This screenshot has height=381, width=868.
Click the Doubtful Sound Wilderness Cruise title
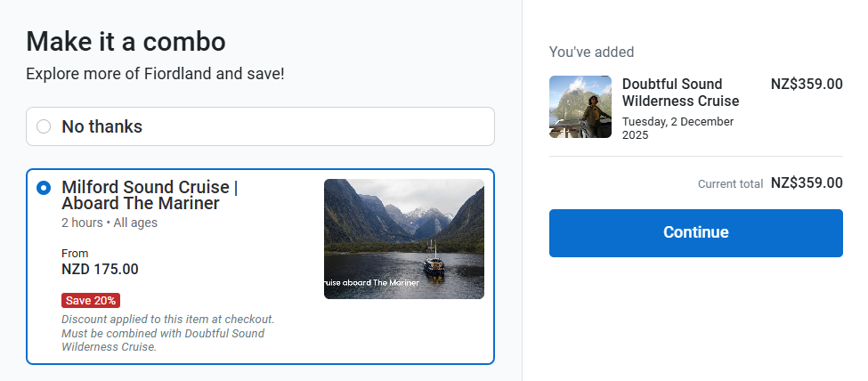(680, 93)
